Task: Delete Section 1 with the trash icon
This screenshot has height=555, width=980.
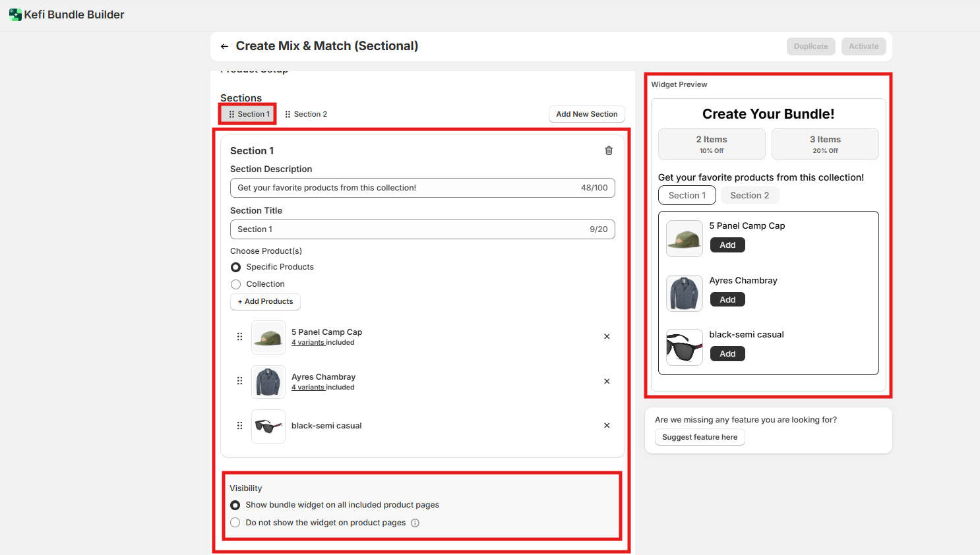Action: (x=609, y=151)
